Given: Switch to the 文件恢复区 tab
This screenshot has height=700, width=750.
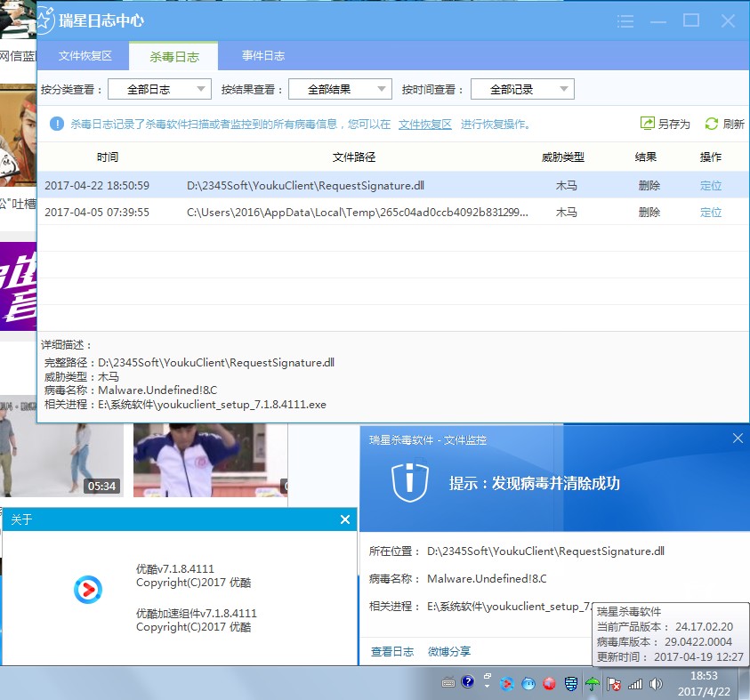Looking at the screenshot, I should 85,55.
